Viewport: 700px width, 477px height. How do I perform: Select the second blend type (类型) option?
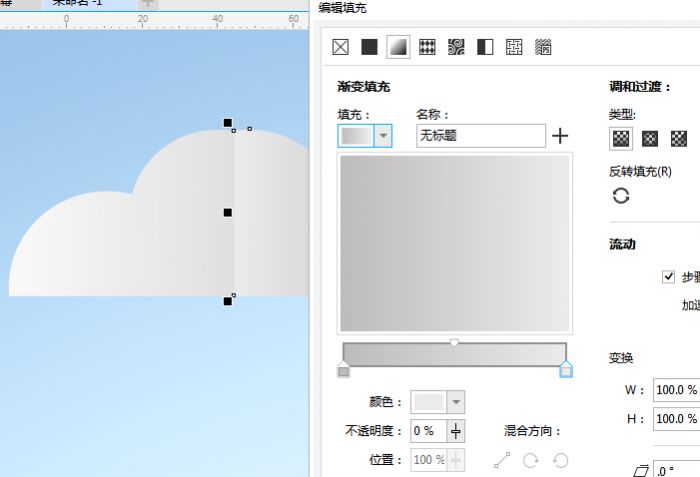point(650,138)
